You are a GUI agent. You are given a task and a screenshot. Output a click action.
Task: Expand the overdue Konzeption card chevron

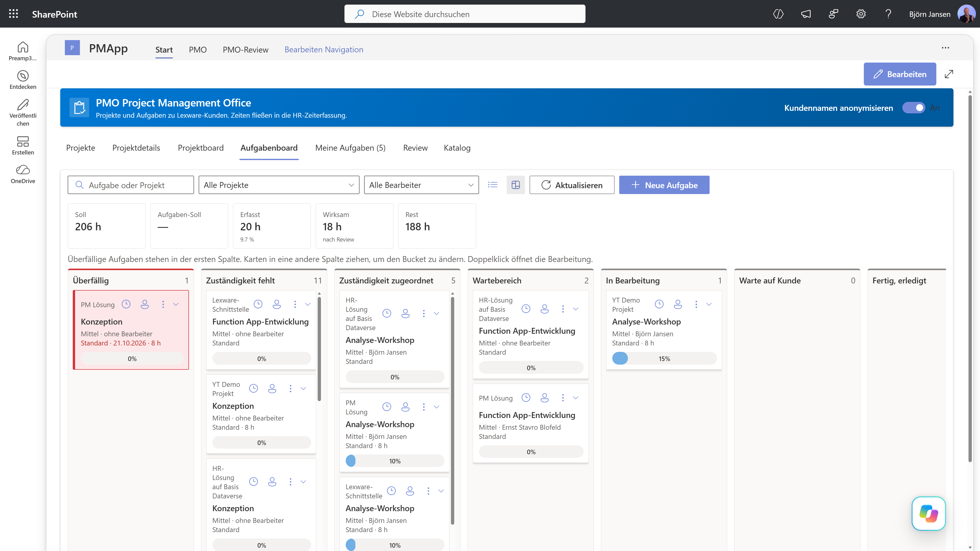tap(176, 304)
